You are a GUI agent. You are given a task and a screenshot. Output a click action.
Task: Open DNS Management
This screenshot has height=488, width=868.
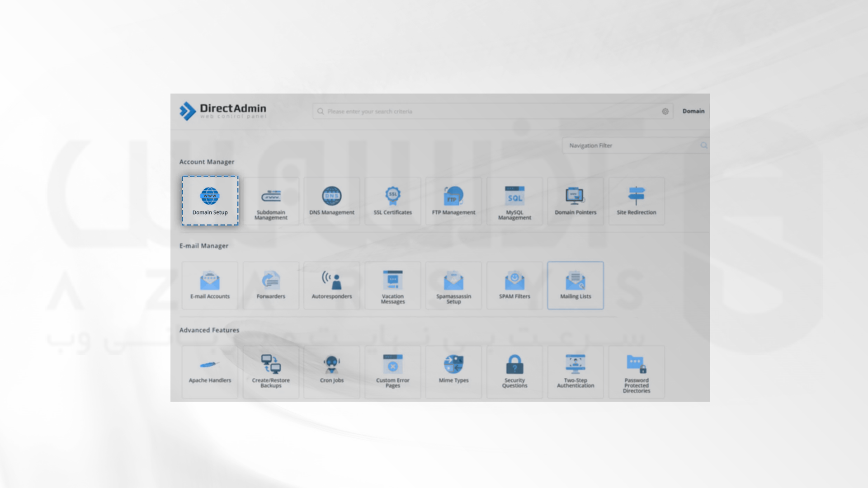(332, 201)
